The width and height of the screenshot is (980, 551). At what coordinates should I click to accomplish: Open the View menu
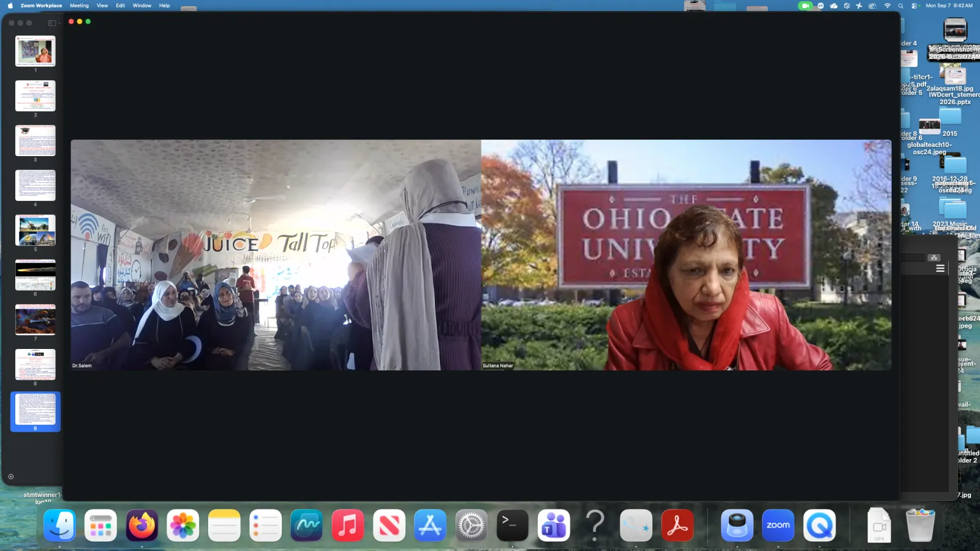coord(102,6)
